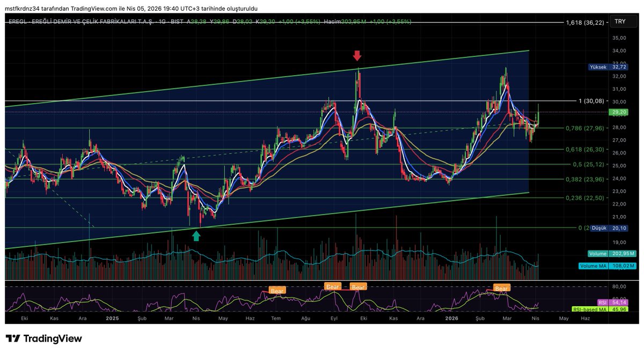
Task: Click the 24,00 price axis label
Action: (619, 179)
